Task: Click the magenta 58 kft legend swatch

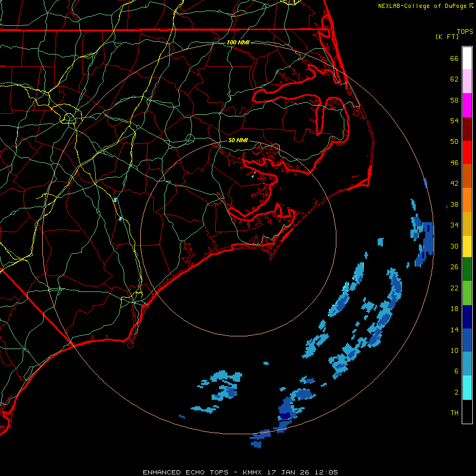Action: point(467,105)
